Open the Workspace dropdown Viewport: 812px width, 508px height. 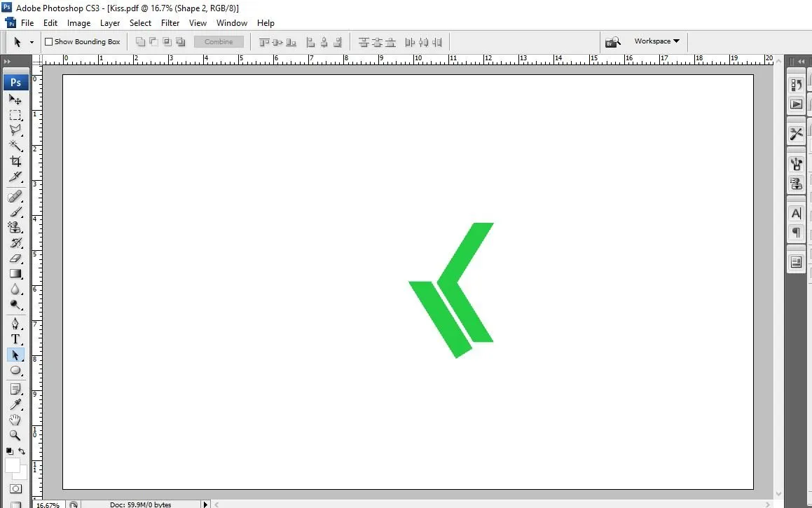(x=656, y=41)
